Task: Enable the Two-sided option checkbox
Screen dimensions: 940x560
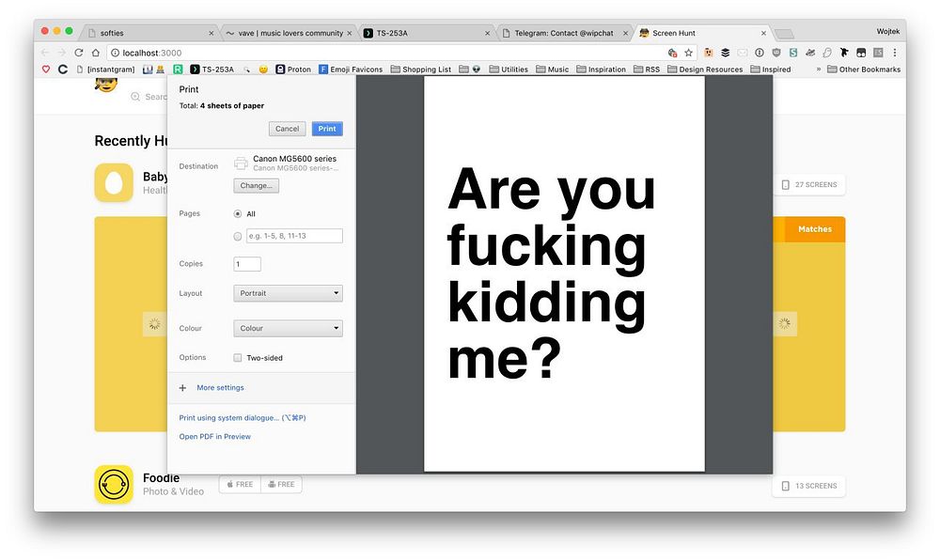Action: (238, 358)
